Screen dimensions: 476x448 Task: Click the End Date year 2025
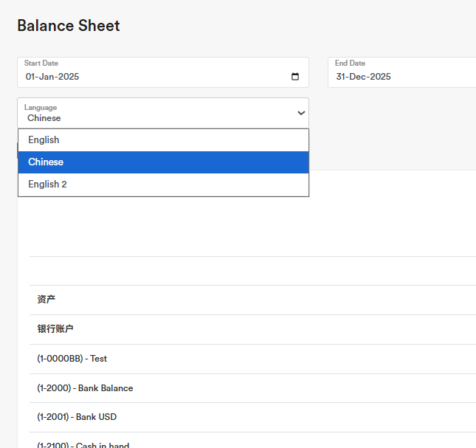pos(380,77)
